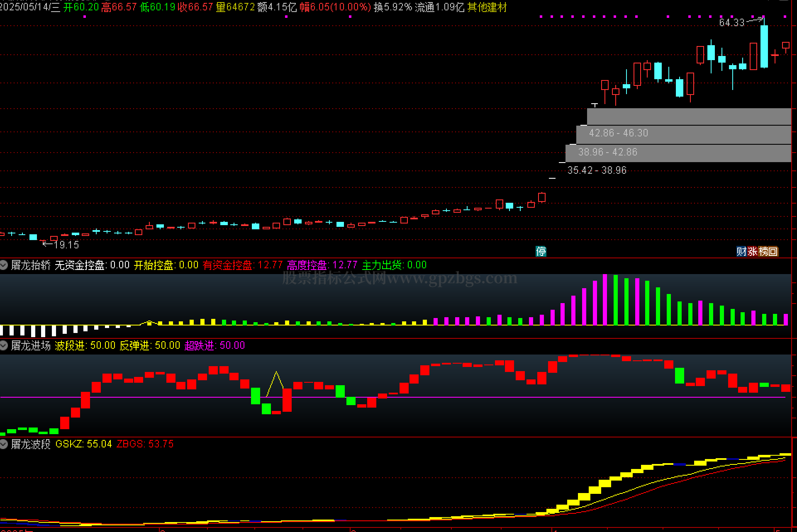Click the 屠龙抬轿 indicator name
This screenshot has width=797, height=532.
(x=31, y=265)
